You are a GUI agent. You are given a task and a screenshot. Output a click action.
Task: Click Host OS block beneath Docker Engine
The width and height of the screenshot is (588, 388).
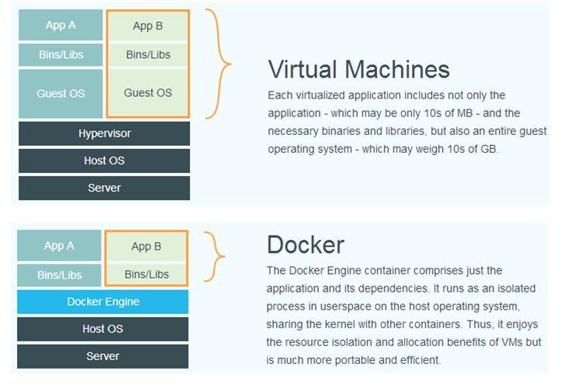coord(102,329)
